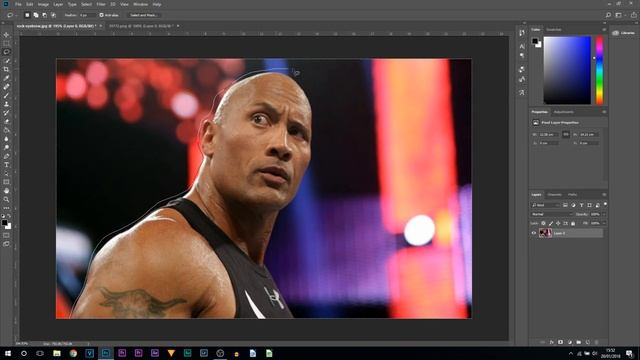Open the Lasso tool preset picker arrow

(16, 15)
